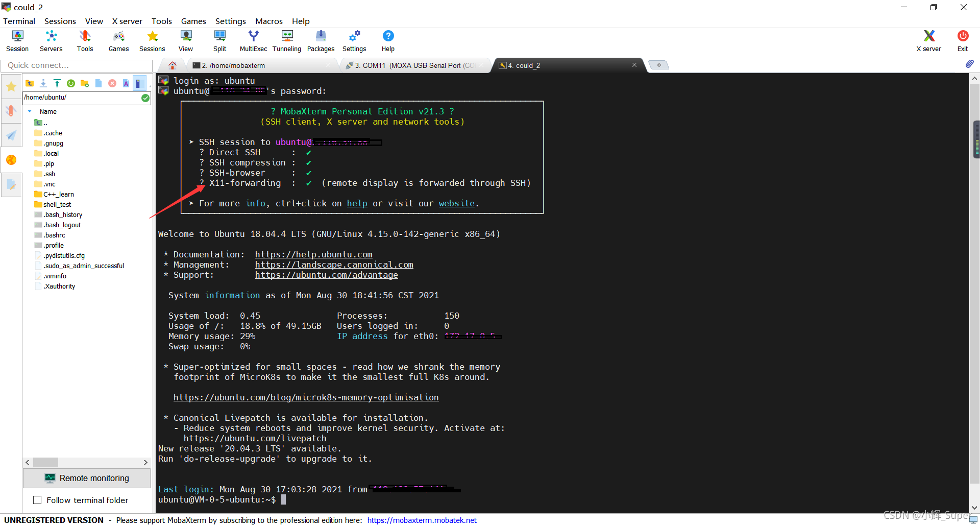The height and width of the screenshot is (526, 980).
Task: Click the Exit power icon
Action: coord(963,41)
